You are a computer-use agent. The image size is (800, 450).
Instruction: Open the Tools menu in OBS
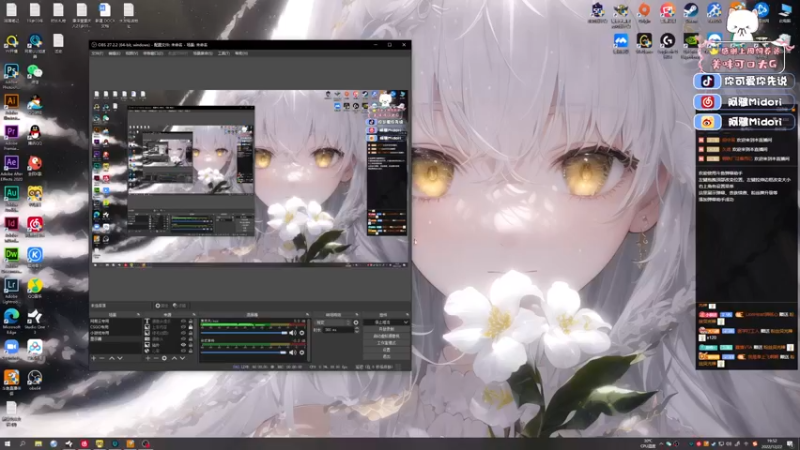pyautogui.click(x=223, y=53)
